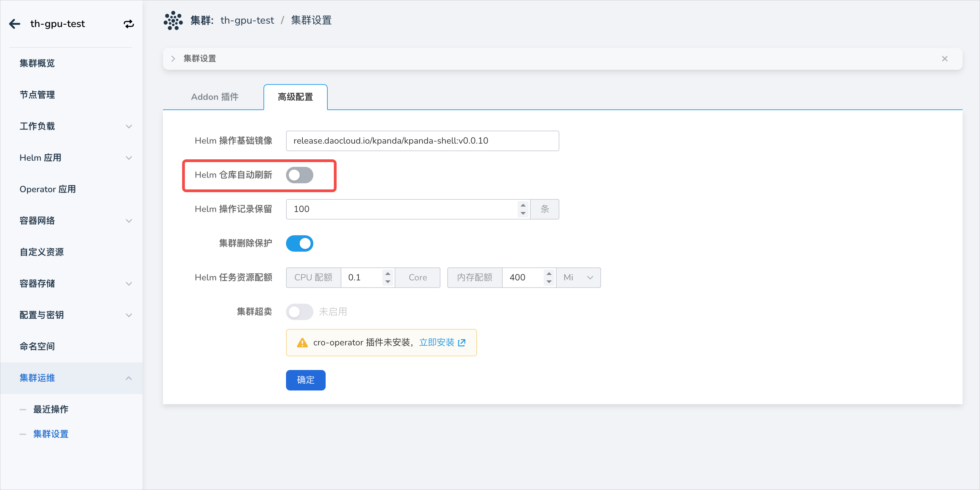The height and width of the screenshot is (490, 980).
Task: Click 确定 button to save settings
Action: (x=306, y=380)
